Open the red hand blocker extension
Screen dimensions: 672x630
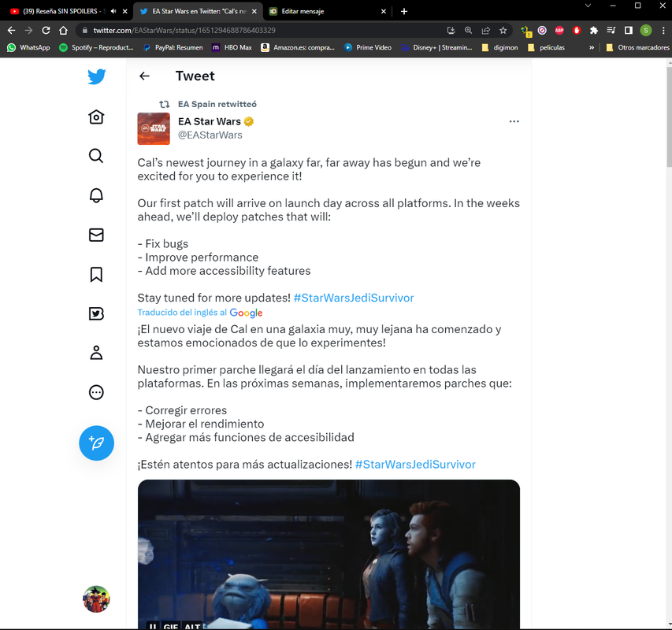click(577, 30)
